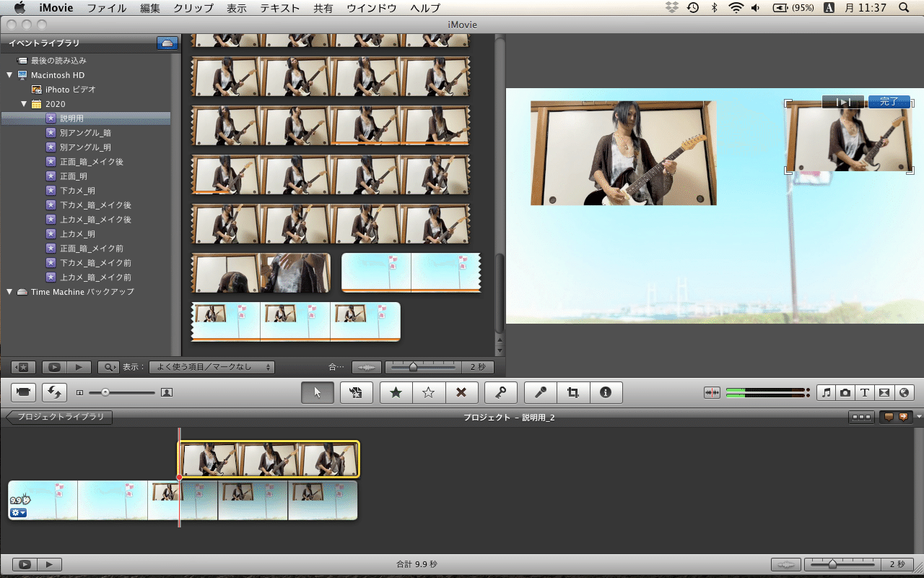The width and height of the screenshot is (924, 578).
Task: Open the テキスト menu
Action: [x=280, y=8]
